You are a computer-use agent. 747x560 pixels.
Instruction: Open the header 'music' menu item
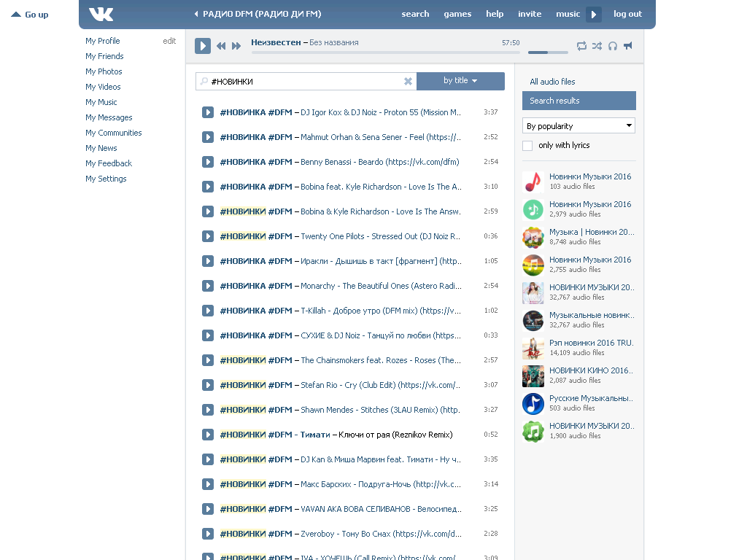568,15
